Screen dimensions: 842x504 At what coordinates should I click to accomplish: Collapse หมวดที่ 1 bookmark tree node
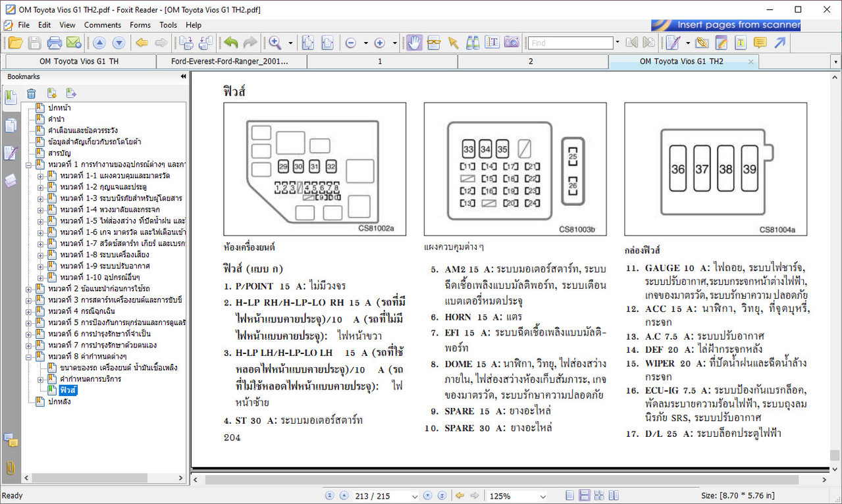click(29, 165)
